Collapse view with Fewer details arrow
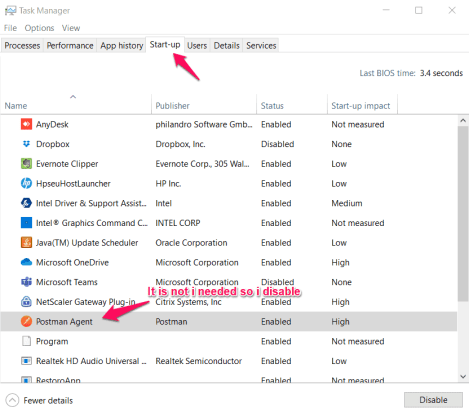Screen dimensions: 469x417 coord(12,400)
